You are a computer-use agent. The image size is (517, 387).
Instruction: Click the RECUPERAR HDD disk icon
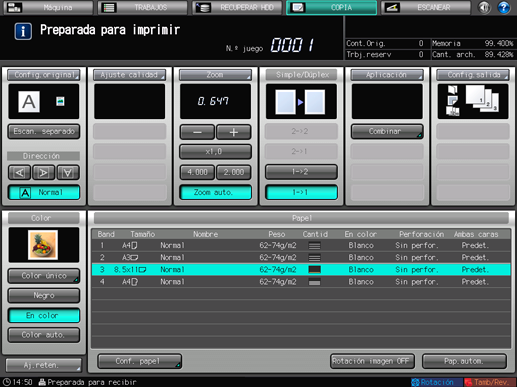click(203, 7)
